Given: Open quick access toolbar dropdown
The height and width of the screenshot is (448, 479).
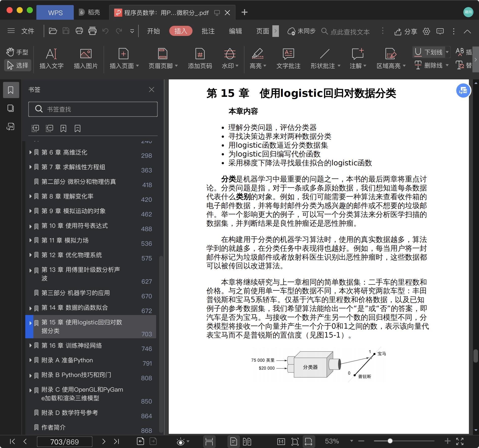Looking at the screenshot, I should click(132, 31).
